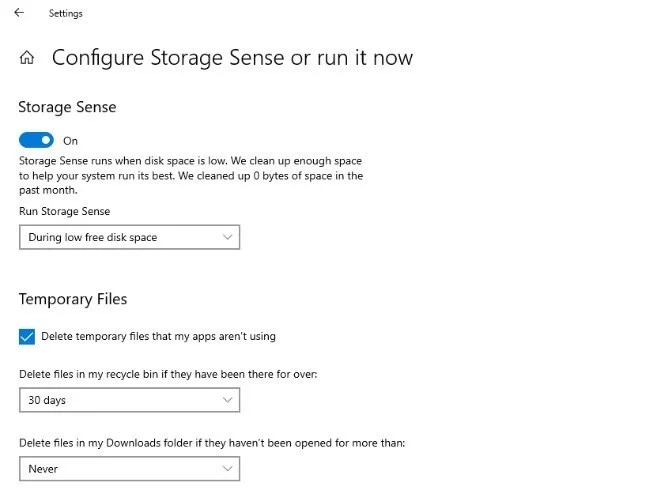Click the "On" label beside the switch

point(70,141)
